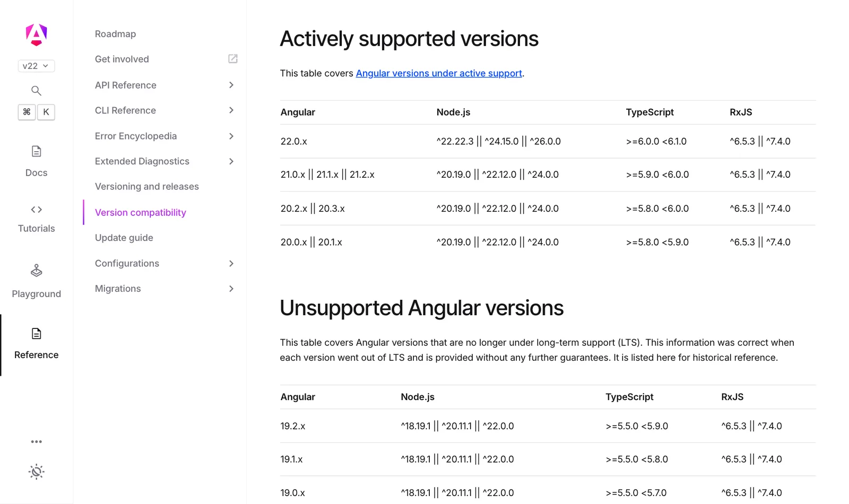Click the '20.0.x || 20.1.x' cell
849x504 pixels.
pyautogui.click(x=311, y=242)
